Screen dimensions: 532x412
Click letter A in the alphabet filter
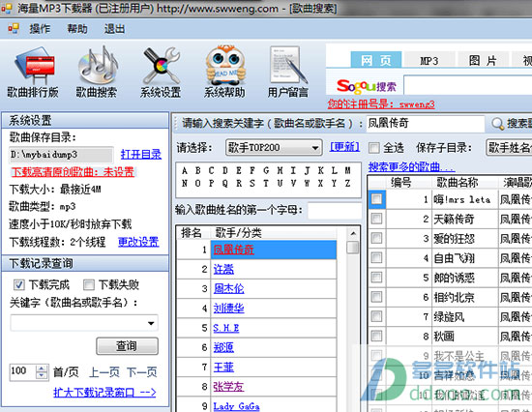point(185,170)
